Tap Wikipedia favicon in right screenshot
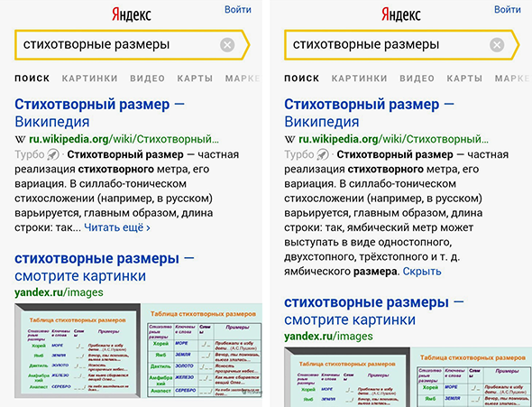 289,139
